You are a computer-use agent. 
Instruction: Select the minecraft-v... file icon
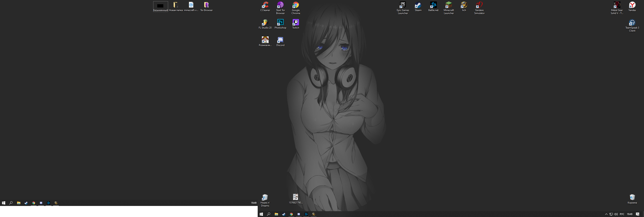coord(191,7)
